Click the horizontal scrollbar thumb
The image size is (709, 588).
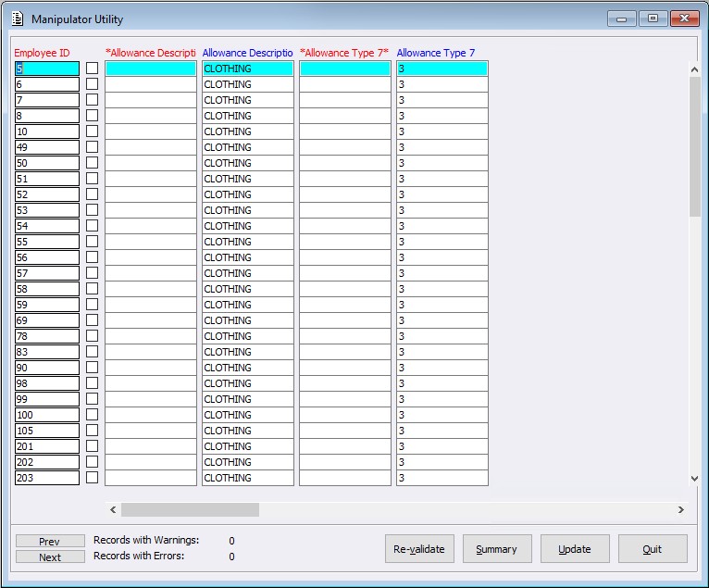point(190,509)
